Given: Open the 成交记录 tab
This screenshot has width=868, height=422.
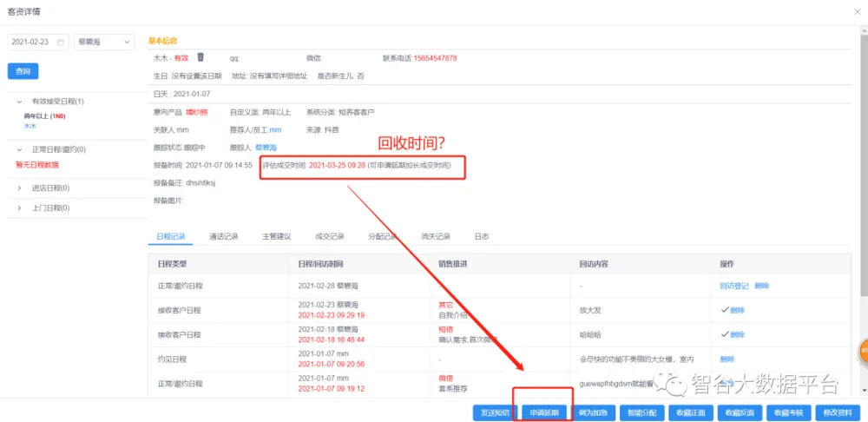Looking at the screenshot, I should (329, 236).
